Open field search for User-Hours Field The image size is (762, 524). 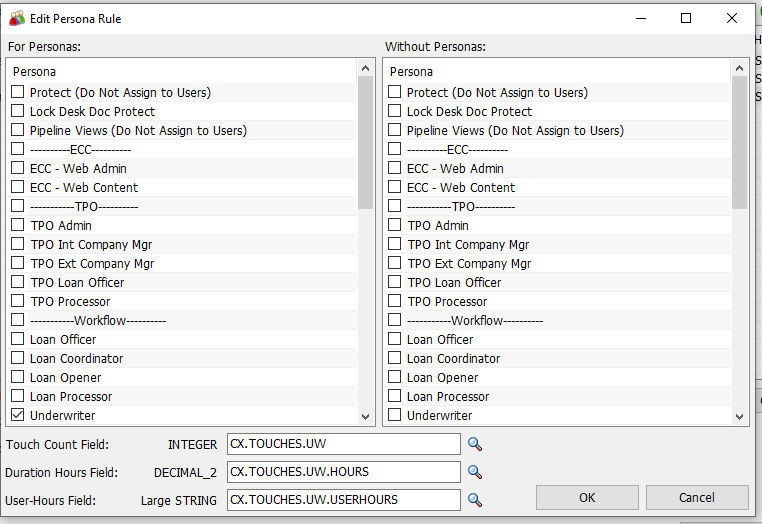475,500
